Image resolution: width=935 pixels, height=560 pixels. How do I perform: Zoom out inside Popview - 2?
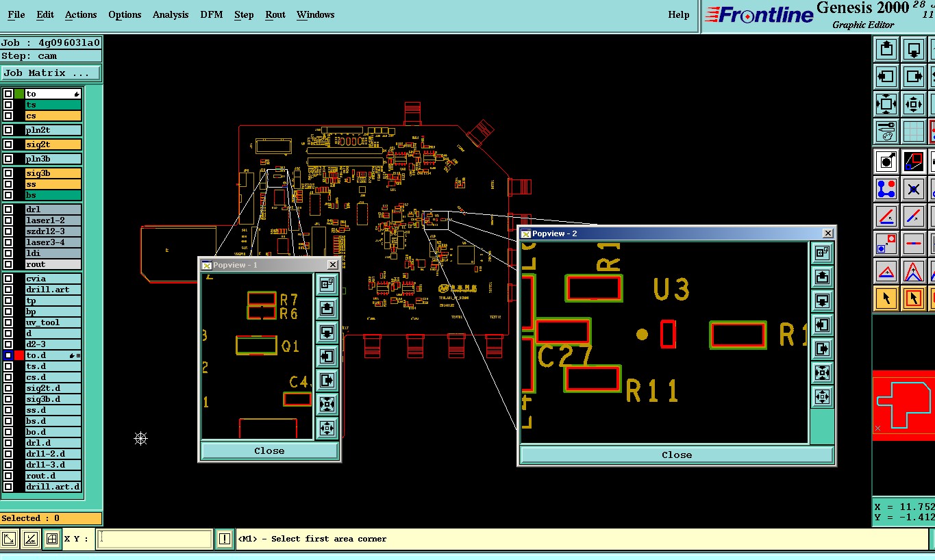[822, 396]
